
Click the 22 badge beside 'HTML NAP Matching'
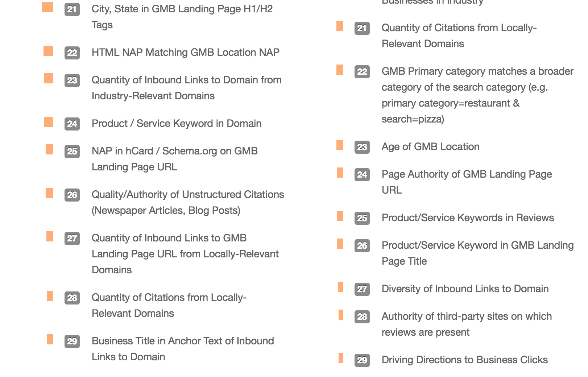coord(72,53)
